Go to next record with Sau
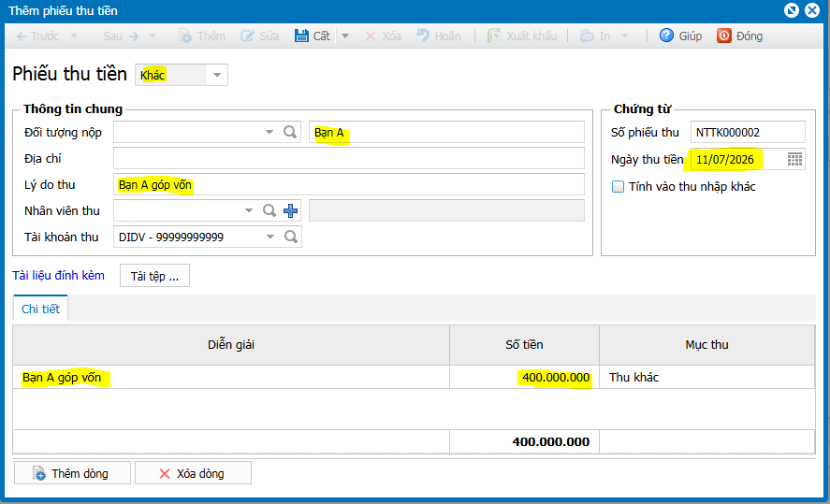 coord(121,36)
